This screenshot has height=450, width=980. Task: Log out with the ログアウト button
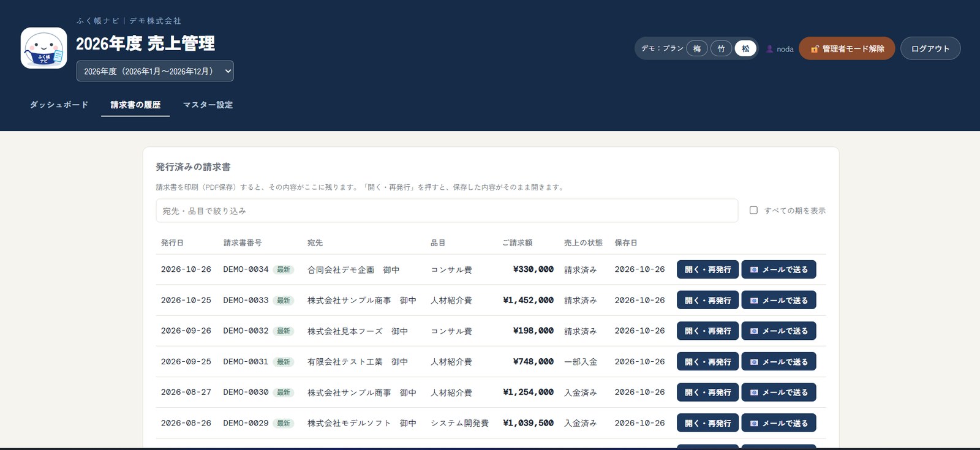click(x=930, y=48)
